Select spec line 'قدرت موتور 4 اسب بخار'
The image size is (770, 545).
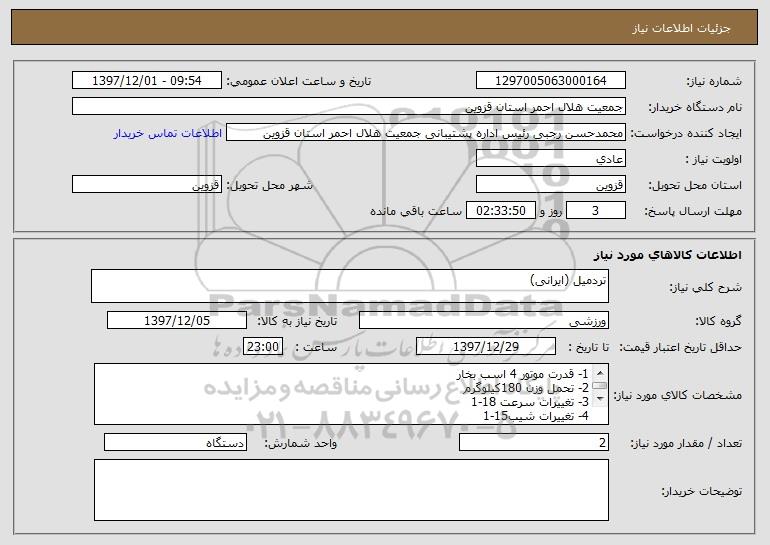click(522, 375)
